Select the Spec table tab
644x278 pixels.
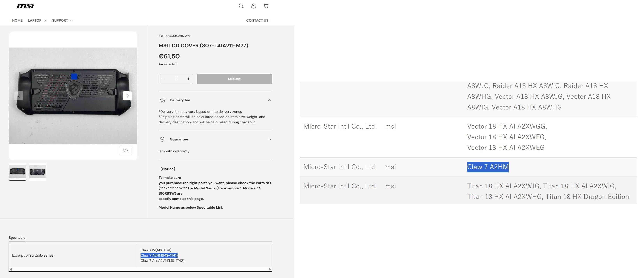coord(17,237)
